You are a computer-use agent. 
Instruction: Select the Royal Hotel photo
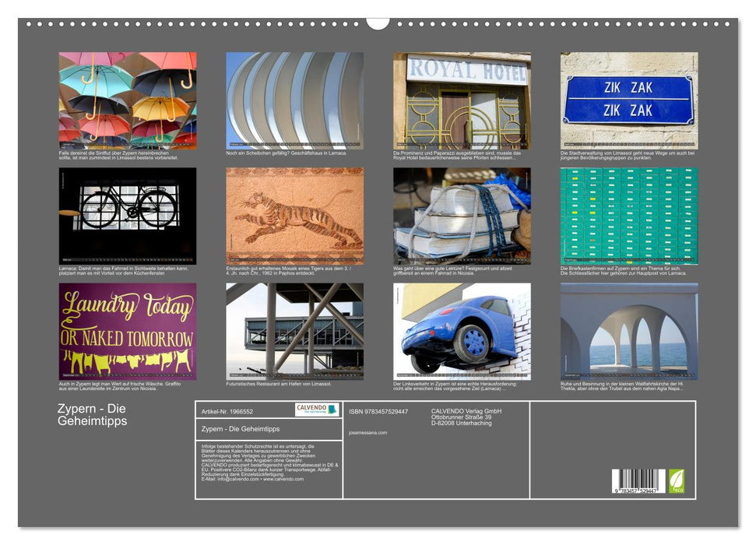pos(462,100)
